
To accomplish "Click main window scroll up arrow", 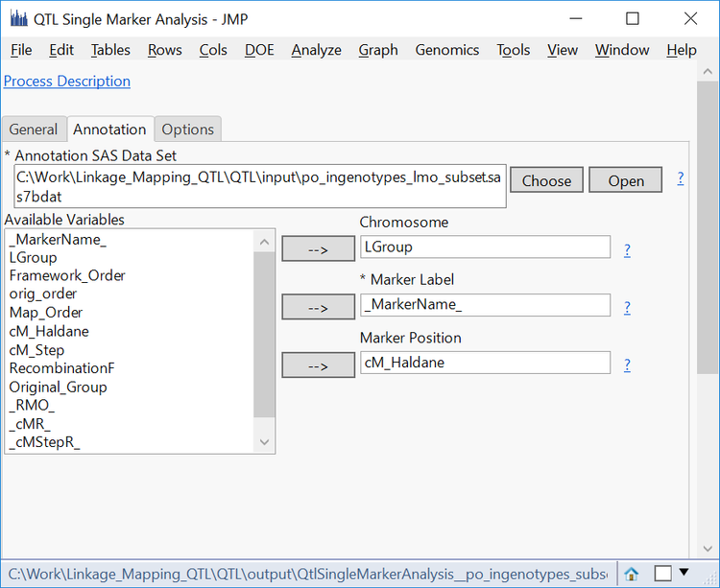I will 708,72.
